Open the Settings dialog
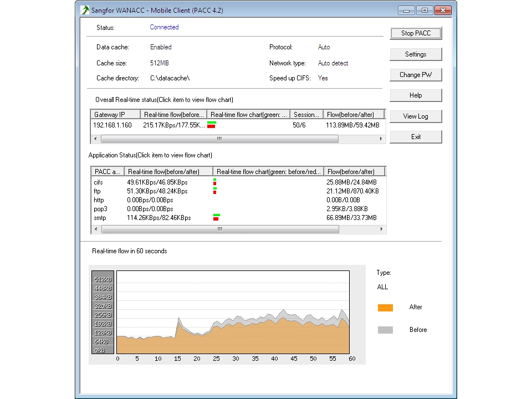Screen dimensions: 532x399 (416, 54)
